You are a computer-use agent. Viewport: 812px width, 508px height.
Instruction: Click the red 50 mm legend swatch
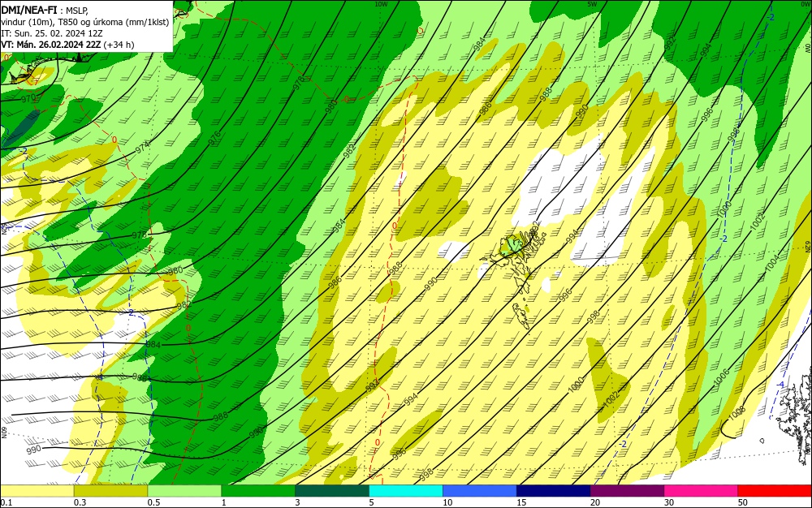tap(775, 491)
